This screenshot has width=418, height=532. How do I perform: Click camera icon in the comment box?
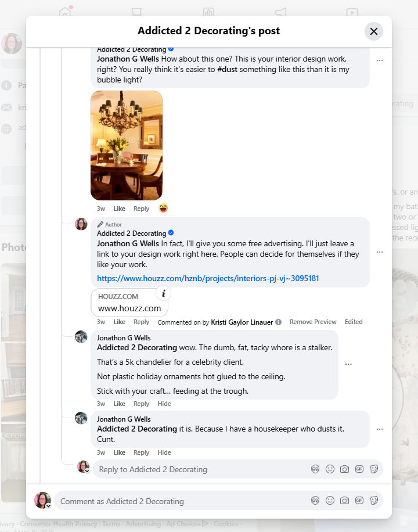click(x=344, y=501)
